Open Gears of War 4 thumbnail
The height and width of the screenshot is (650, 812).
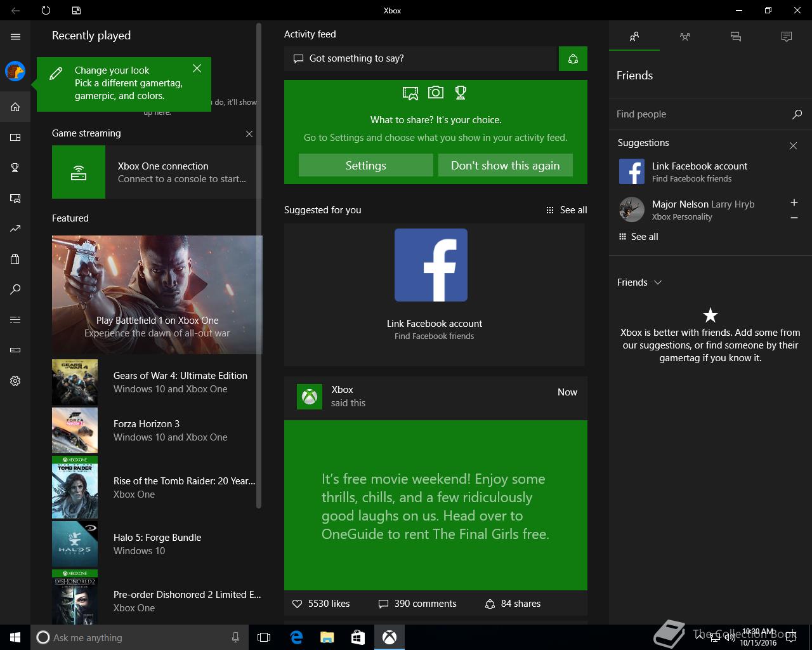[75, 382]
